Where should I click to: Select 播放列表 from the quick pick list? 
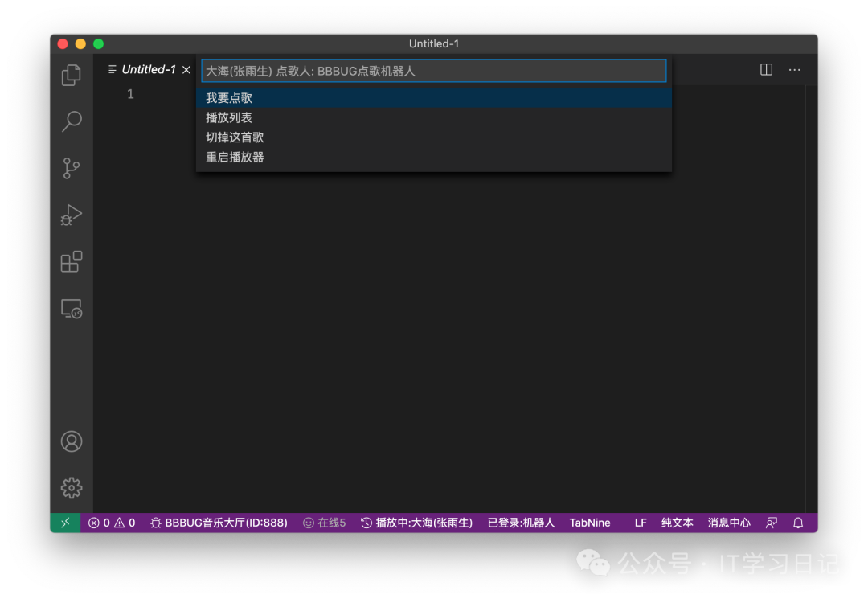click(x=229, y=118)
